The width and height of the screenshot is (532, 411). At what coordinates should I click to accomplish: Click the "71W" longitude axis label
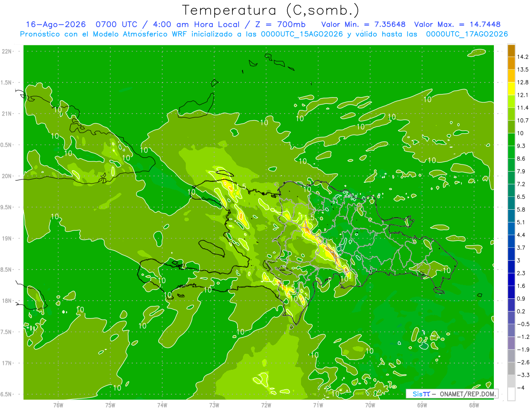click(x=318, y=405)
